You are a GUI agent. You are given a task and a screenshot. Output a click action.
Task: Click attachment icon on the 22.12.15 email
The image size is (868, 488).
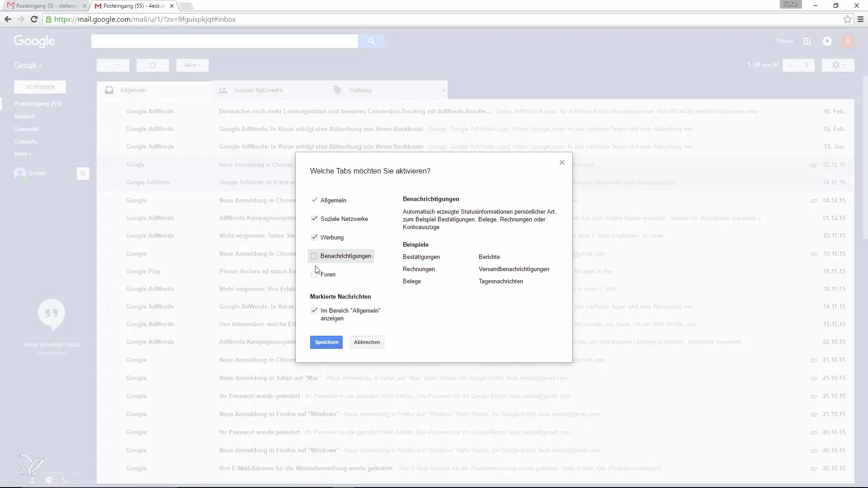tap(813, 165)
